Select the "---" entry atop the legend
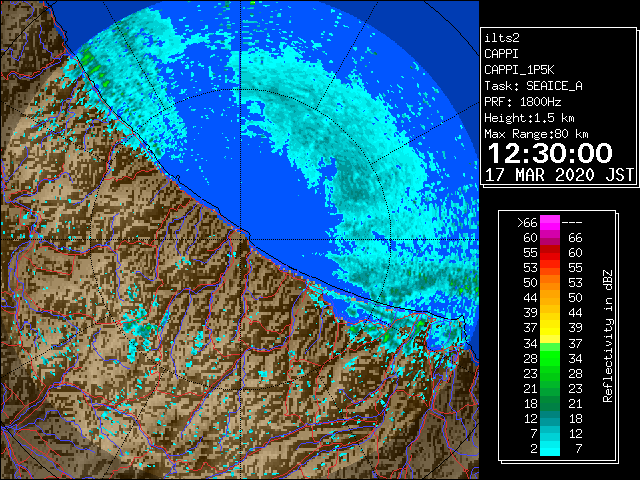 click(572, 223)
